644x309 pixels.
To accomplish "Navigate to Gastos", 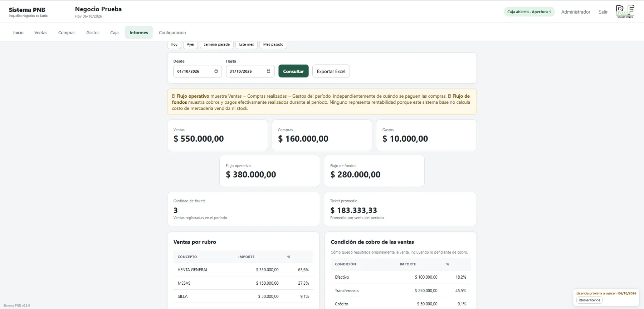I will point(93,33).
